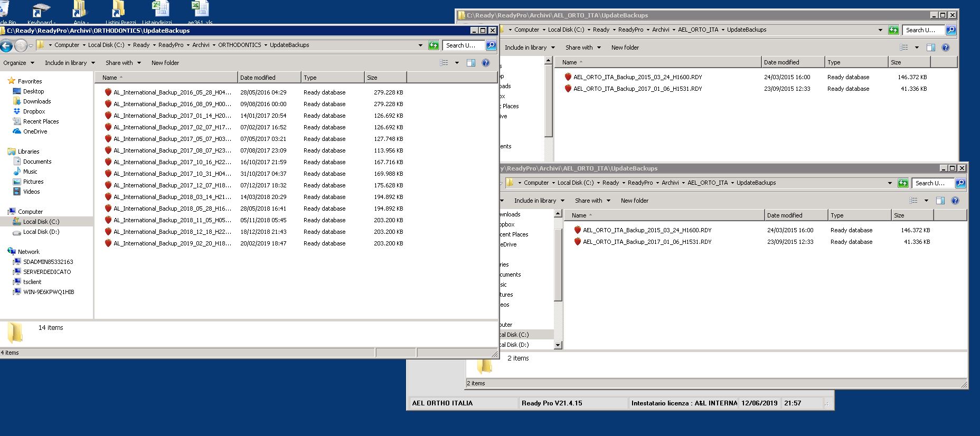
Task: Refresh the ORTHODONTICS UpdateBackups folder
Action: pos(434,45)
